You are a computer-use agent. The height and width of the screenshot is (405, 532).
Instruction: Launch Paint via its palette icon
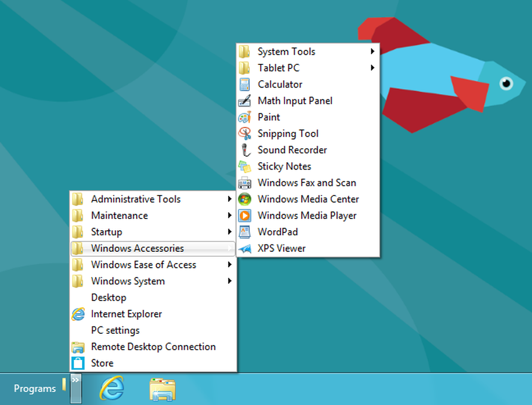coord(245,117)
